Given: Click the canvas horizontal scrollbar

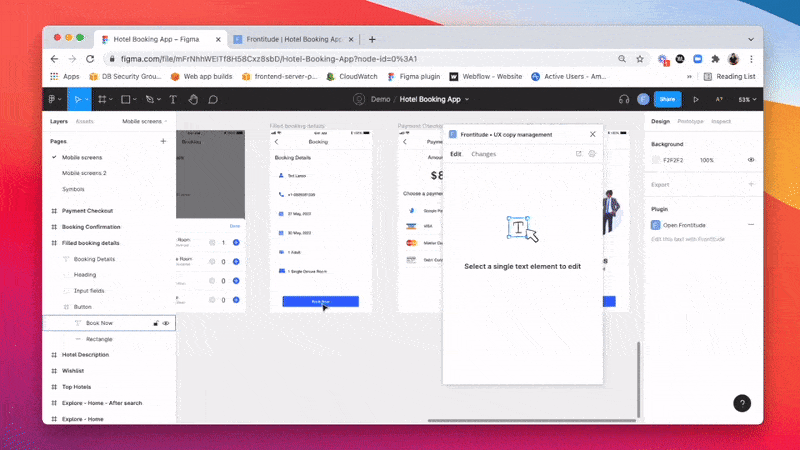Looking at the screenshot, I should [532, 421].
